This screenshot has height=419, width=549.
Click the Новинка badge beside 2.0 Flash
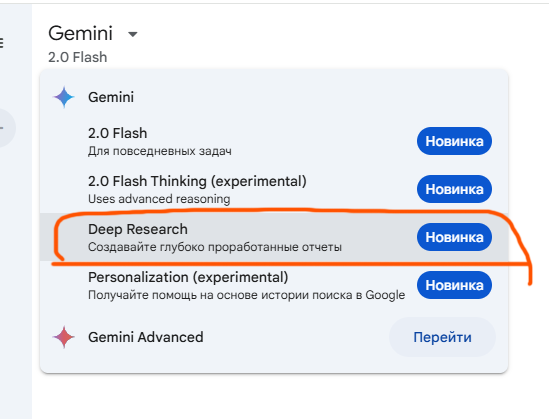click(454, 141)
